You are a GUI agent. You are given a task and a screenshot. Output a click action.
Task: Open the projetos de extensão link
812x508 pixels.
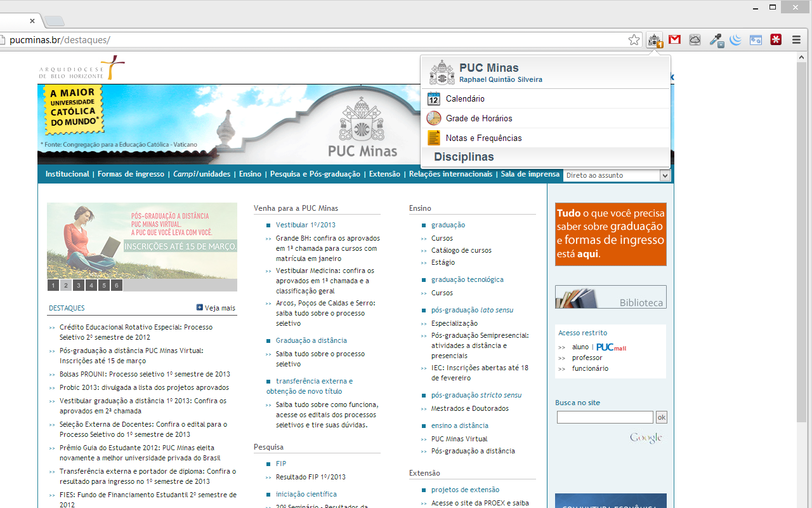pos(465,490)
